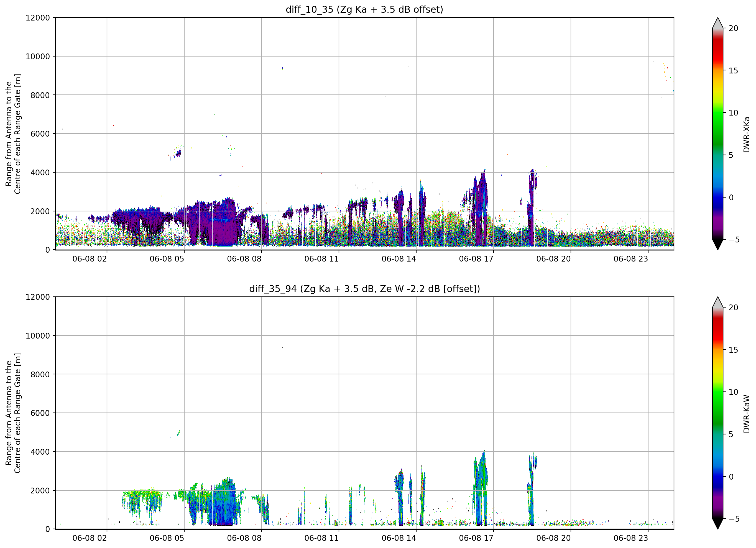Click the 06-08 14 time label under bottom plot

[399, 538]
